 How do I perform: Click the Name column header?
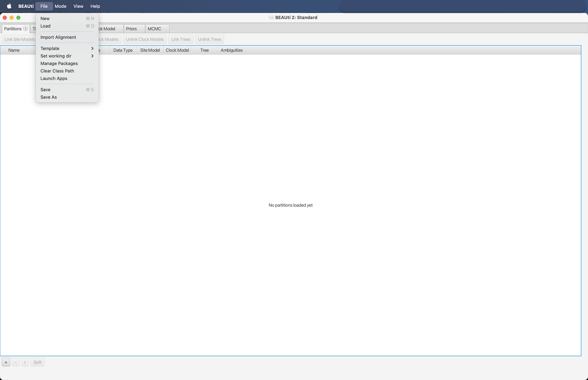tap(14, 50)
